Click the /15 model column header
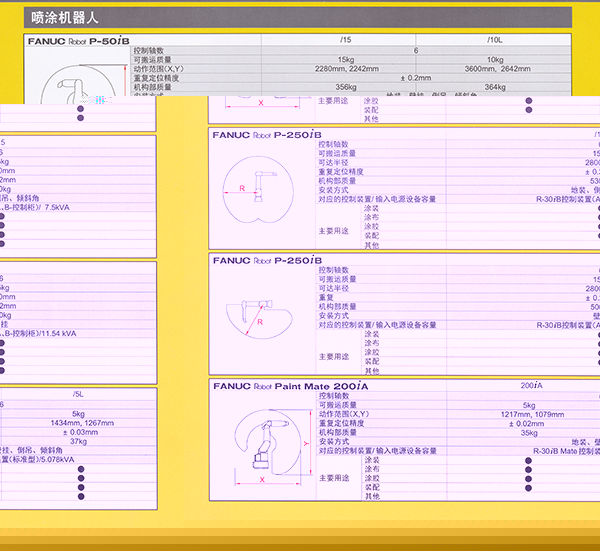The height and width of the screenshot is (551, 600). tap(345, 40)
